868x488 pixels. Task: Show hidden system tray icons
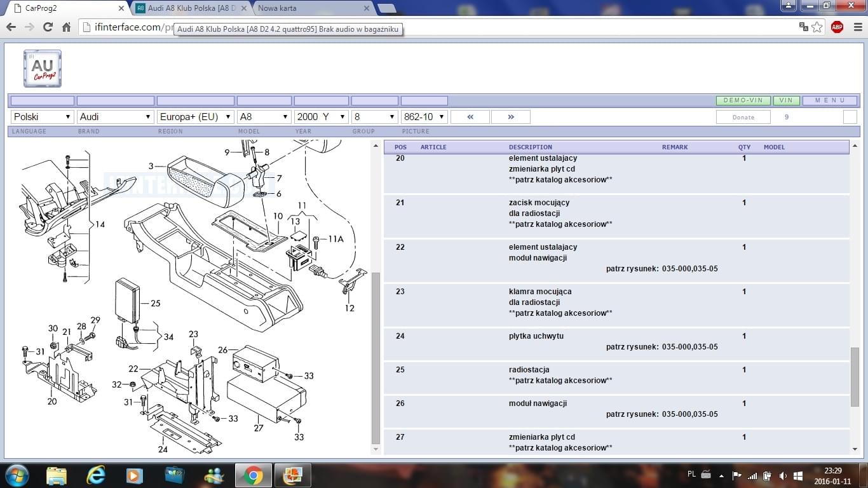pos(721,475)
